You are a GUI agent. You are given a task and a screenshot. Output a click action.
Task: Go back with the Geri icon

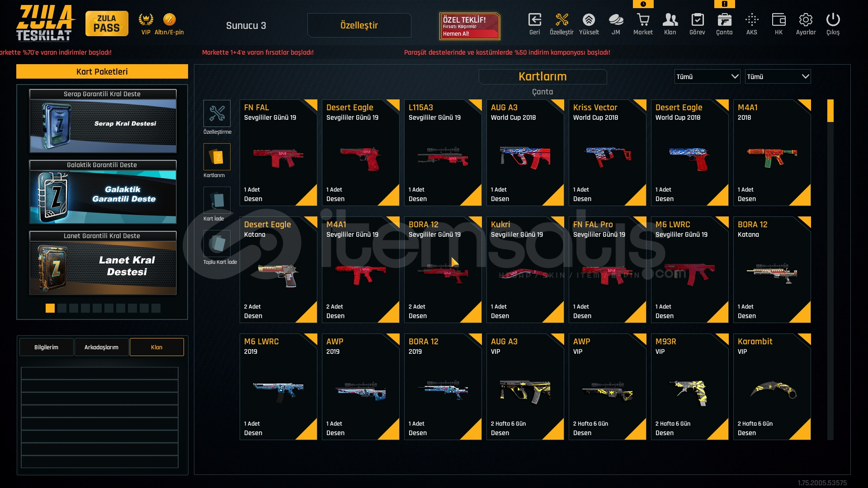[x=534, y=24]
